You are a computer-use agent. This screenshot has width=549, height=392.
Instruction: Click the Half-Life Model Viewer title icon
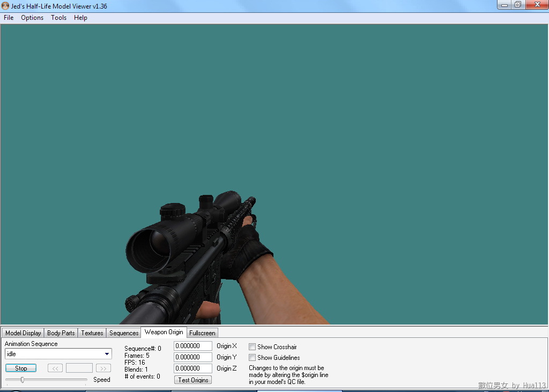(x=5, y=6)
